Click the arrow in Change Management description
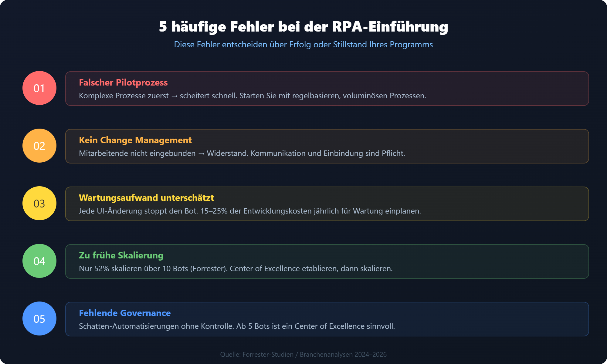607x364 pixels. click(x=201, y=154)
